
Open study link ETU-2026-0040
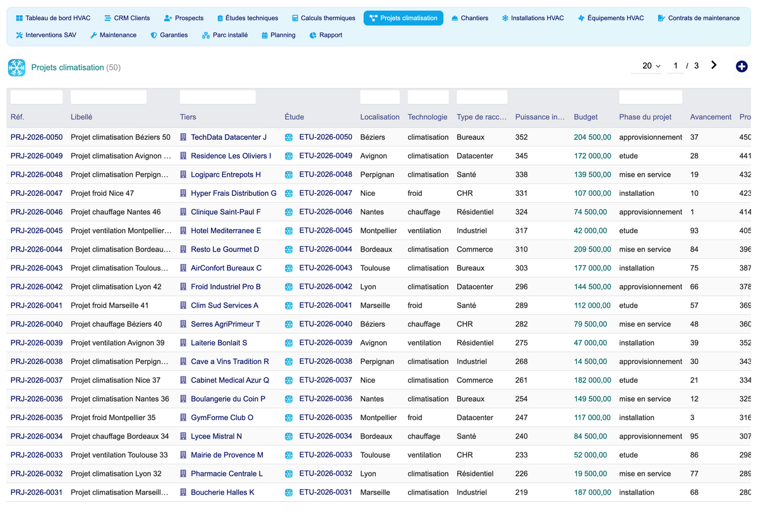(326, 324)
